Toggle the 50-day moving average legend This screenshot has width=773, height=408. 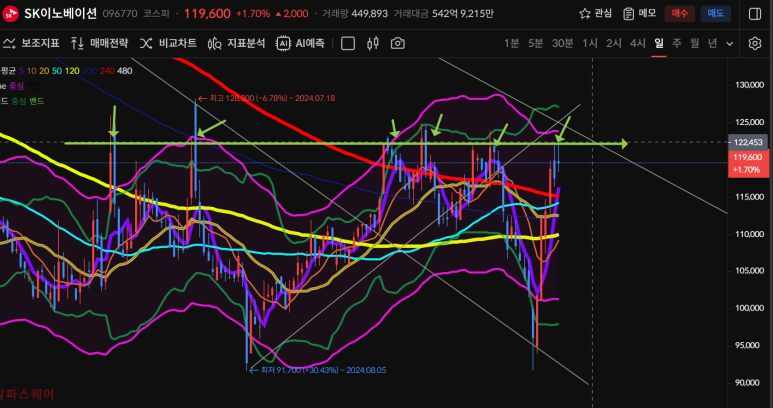[57, 71]
